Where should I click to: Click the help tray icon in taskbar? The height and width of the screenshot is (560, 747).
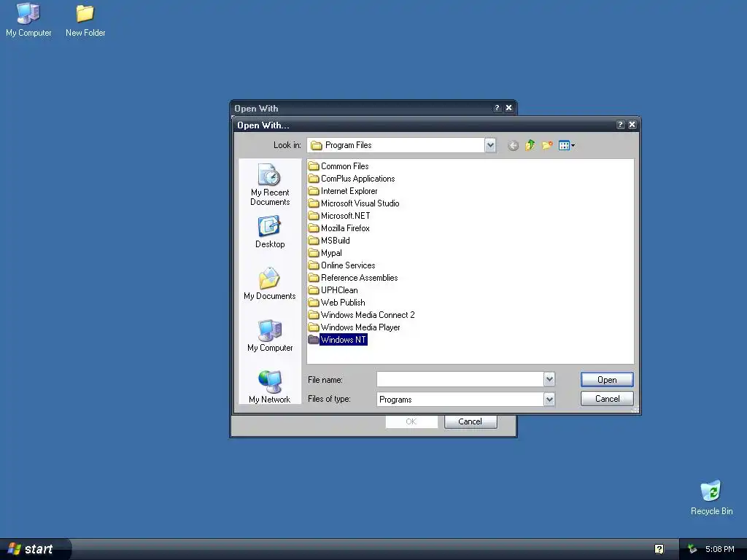click(659, 549)
